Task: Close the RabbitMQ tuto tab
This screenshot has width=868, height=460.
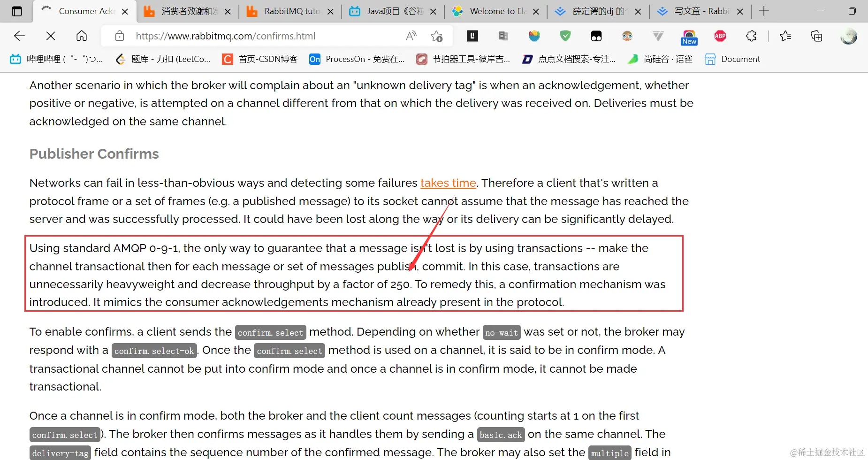Action: coord(330,11)
